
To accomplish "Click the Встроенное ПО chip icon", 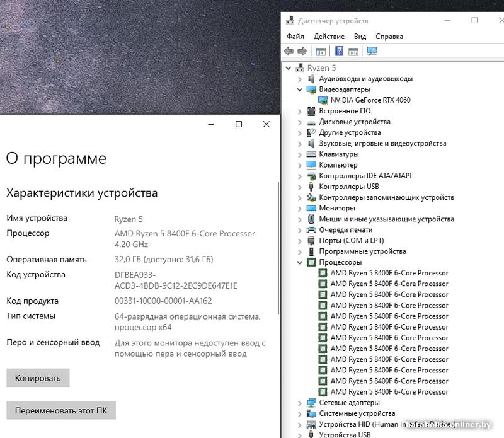I will (x=311, y=111).
